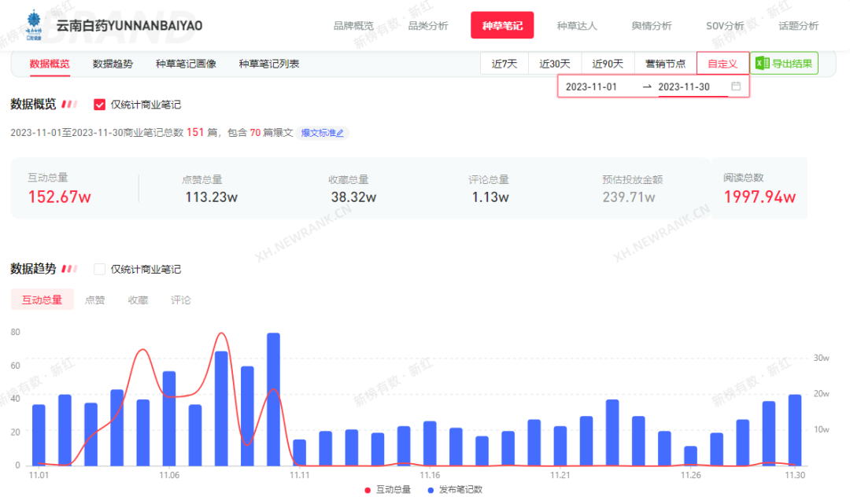Click the chart bar above 11.30
The image size is (850, 504).
point(795,430)
